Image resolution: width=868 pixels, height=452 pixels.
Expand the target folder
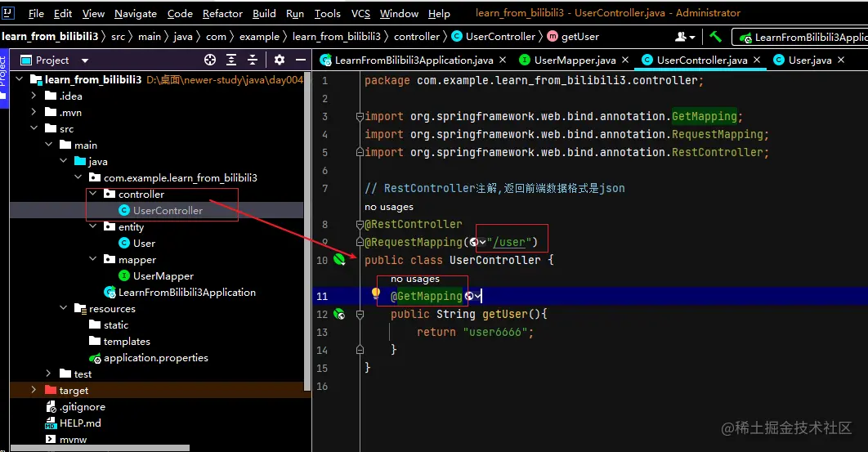pos(34,390)
